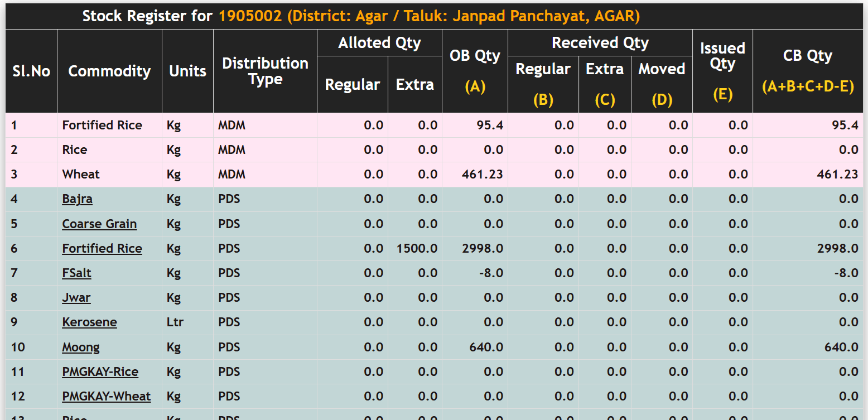Open the PMGKAY-Wheat commodity link

[x=107, y=396]
